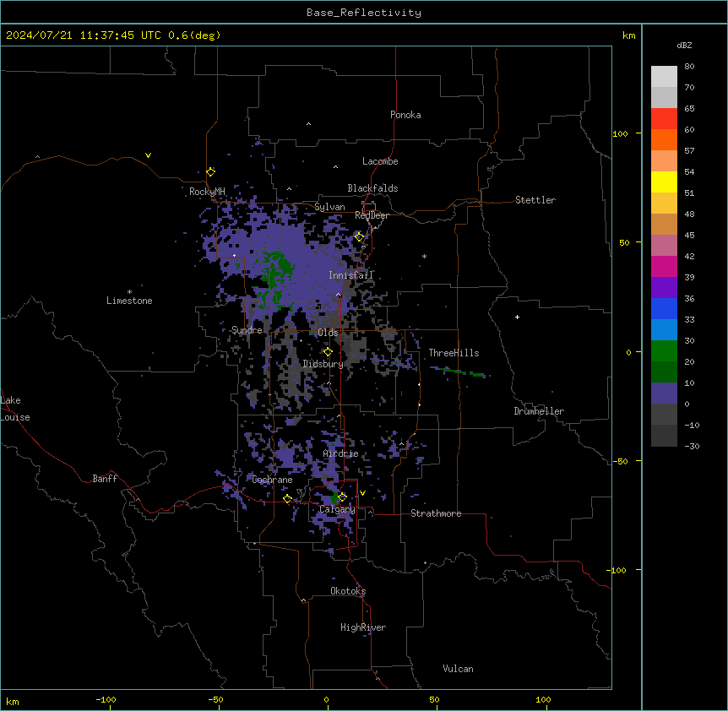Click the -30 dBZ legend value

692,446
